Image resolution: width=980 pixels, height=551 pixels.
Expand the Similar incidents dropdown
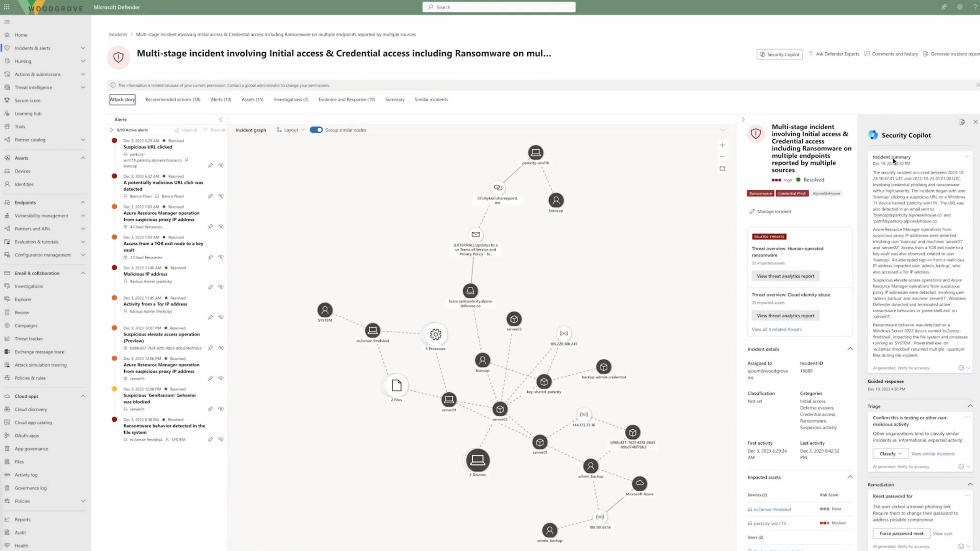(x=431, y=99)
